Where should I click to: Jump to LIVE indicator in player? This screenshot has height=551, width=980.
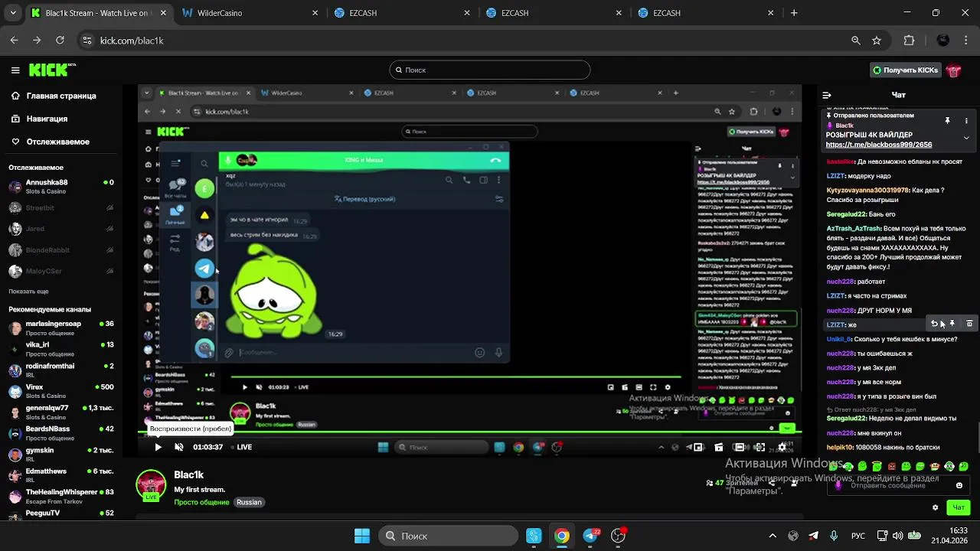(240, 447)
